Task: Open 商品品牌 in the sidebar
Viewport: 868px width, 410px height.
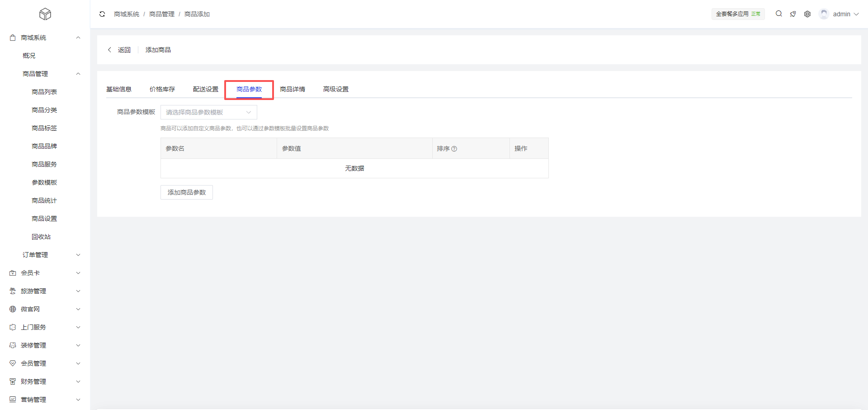Action: point(44,146)
